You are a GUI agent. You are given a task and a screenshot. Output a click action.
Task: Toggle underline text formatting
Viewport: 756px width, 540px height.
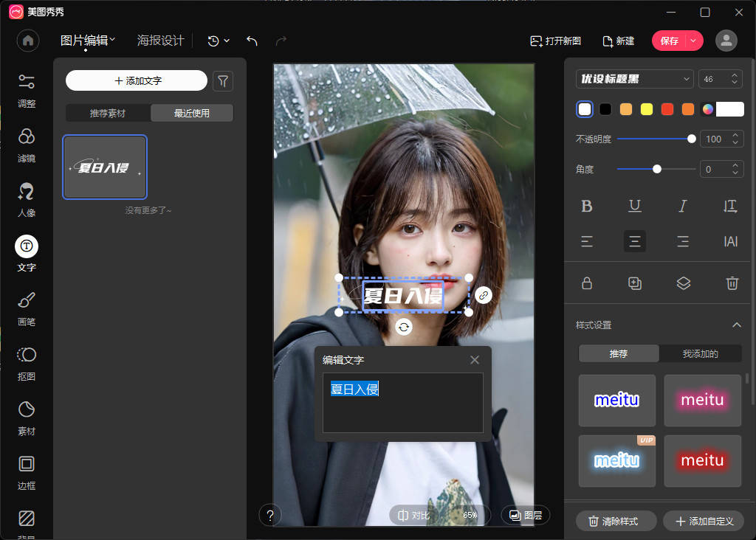(x=634, y=206)
